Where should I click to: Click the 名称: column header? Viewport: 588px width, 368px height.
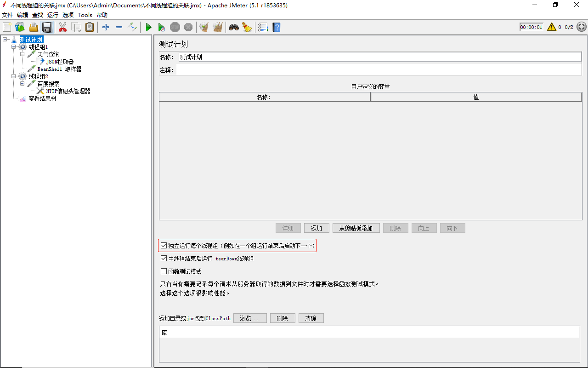(265, 97)
